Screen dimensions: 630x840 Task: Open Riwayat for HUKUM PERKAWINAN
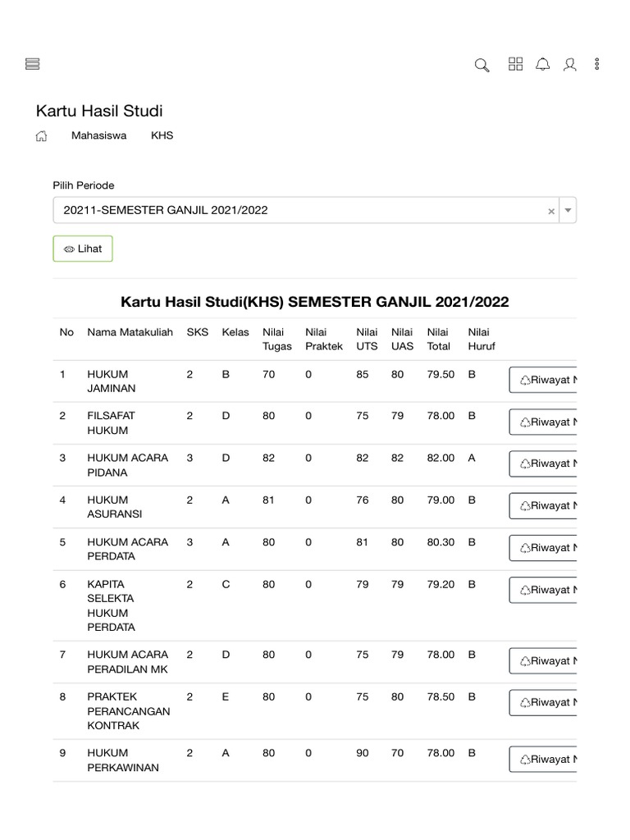(x=545, y=760)
